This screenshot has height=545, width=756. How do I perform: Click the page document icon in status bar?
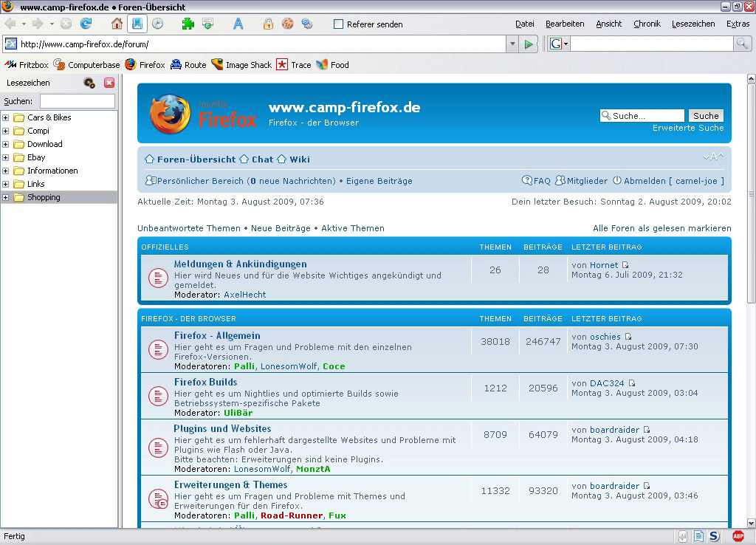pos(698,536)
